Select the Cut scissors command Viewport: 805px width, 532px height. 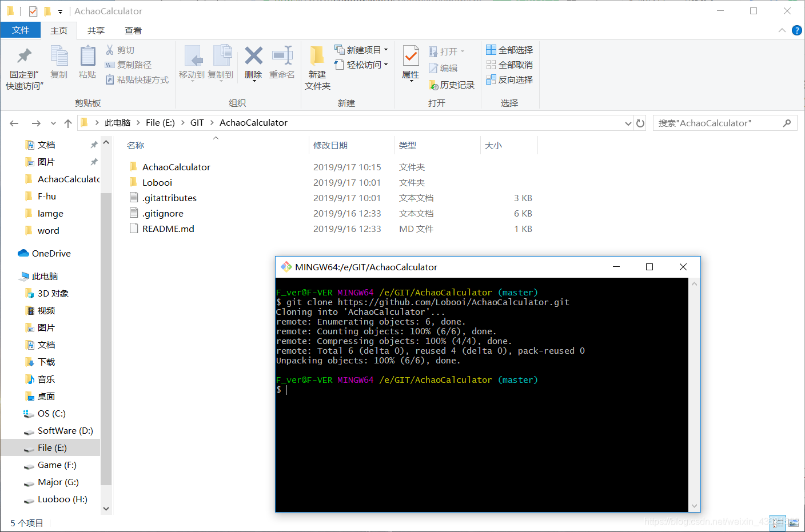click(120, 50)
